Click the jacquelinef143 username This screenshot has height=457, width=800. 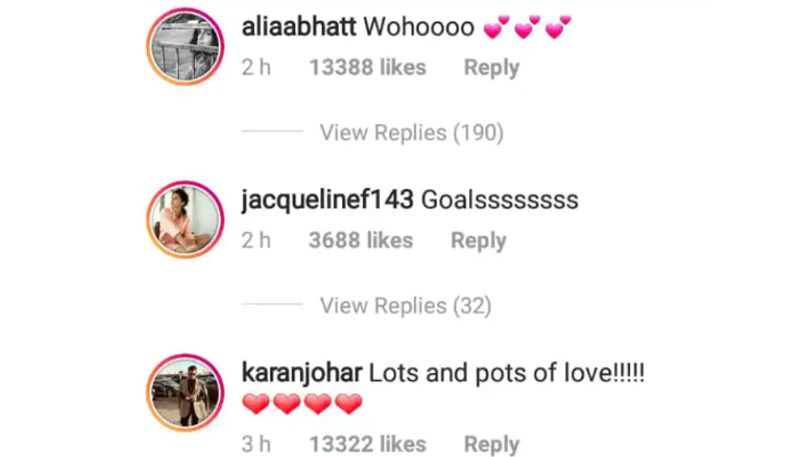pyautogui.click(x=327, y=200)
